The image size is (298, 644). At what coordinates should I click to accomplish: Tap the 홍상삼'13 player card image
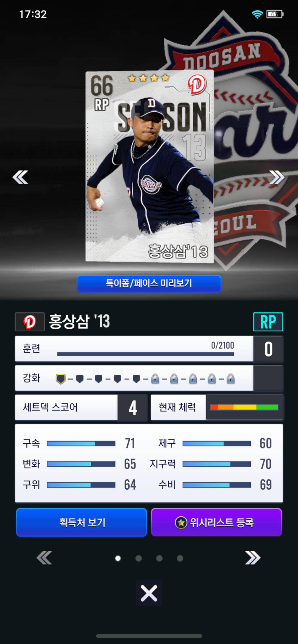pos(150,167)
